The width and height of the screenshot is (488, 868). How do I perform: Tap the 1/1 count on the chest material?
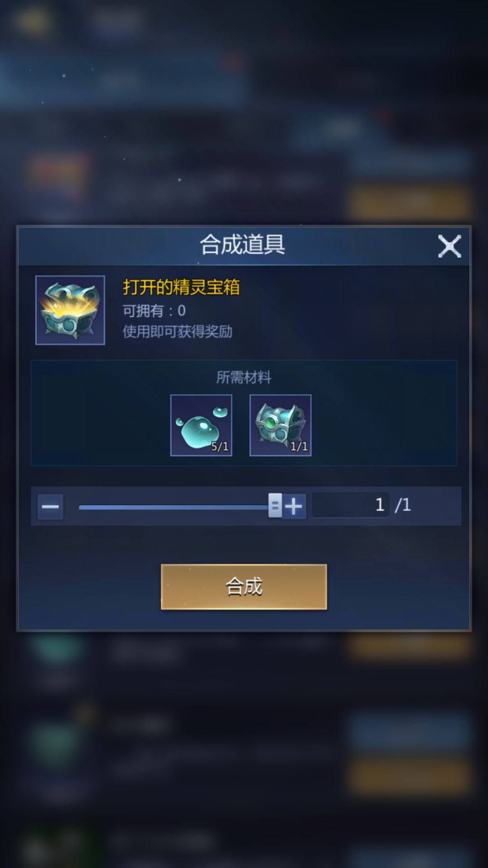pyautogui.click(x=299, y=447)
